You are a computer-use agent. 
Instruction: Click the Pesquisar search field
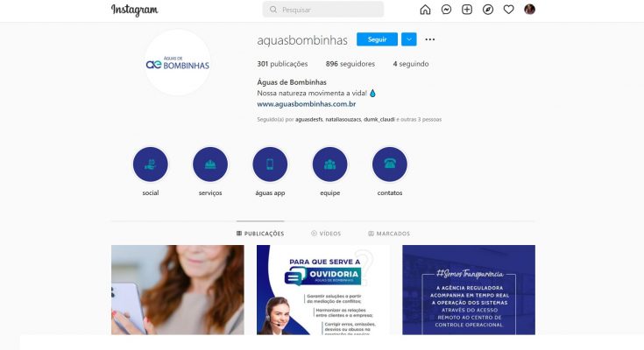322,10
